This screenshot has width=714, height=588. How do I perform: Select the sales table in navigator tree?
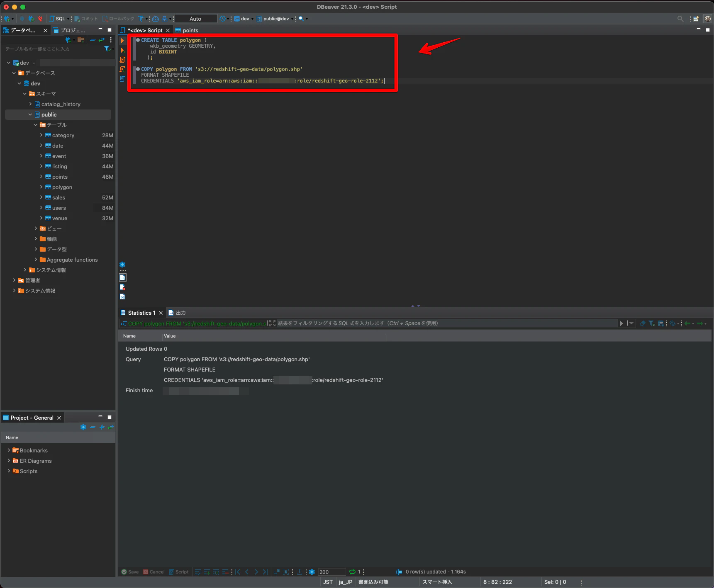pyautogui.click(x=58, y=197)
